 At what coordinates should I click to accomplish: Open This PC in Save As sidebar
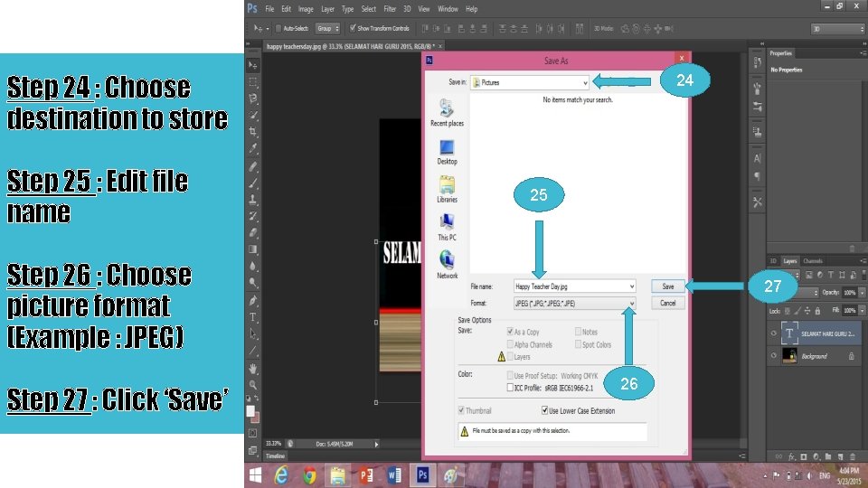pos(447,228)
